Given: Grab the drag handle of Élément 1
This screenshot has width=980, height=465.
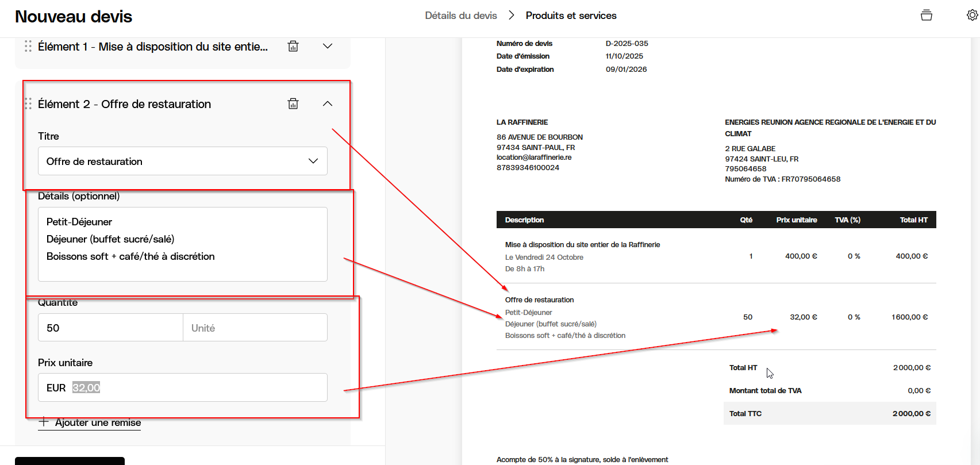Looking at the screenshot, I should coord(28,47).
